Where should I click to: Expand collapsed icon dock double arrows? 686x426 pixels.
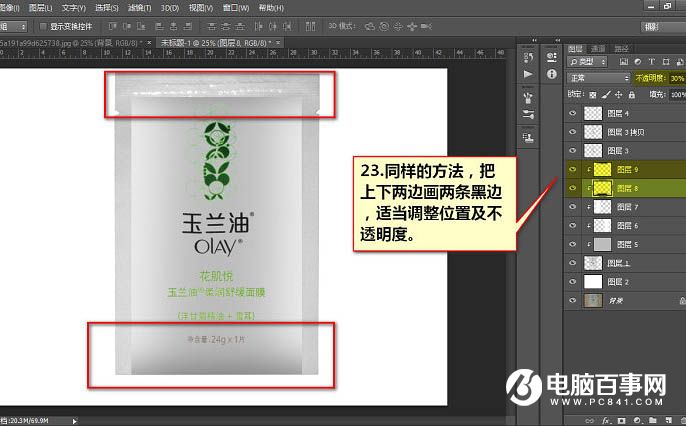(x=534, y=40)
